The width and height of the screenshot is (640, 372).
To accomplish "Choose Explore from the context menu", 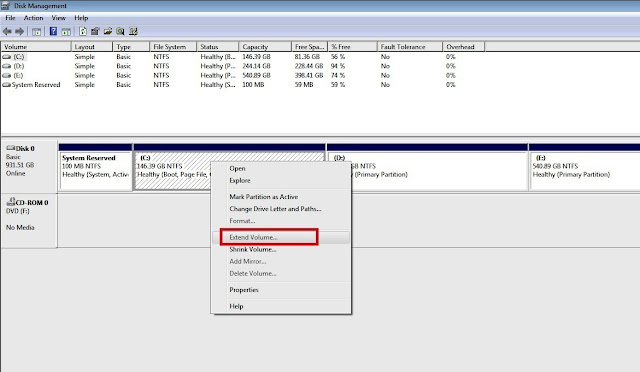I will pyautogui.click(x=281, y=180).
